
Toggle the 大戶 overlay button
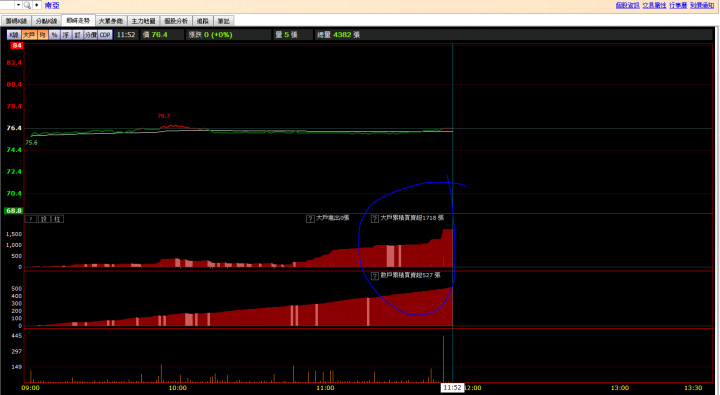tap(29, 35)
